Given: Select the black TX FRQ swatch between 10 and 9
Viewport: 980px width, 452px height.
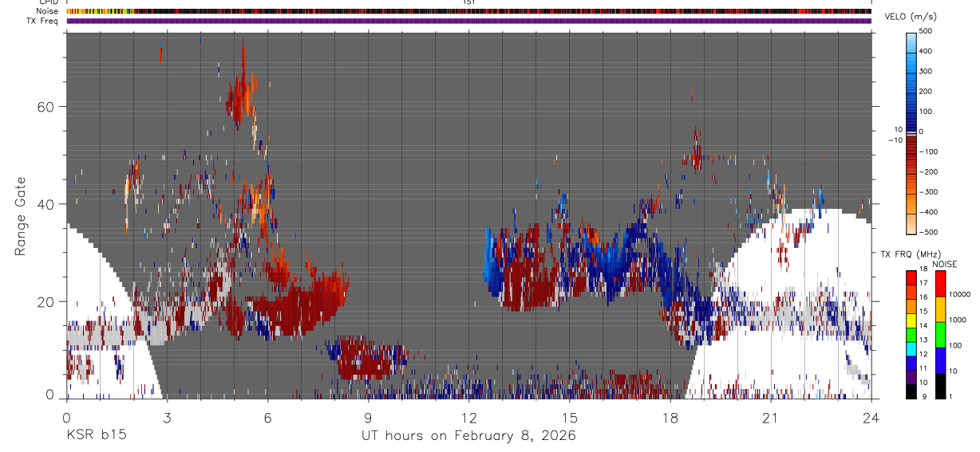Looking at the screenshot, I should [911, 391].
